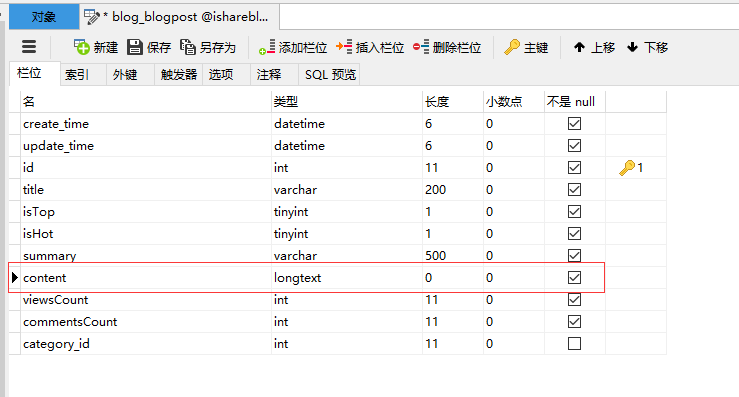Click the 名 (Name) column header
This screenshot has width=739, height=397.
pyautogui.click(x=146, y=101)
